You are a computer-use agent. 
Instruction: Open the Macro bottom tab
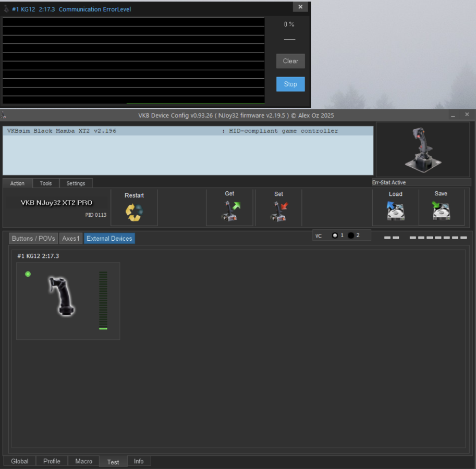tap(83, 461)
